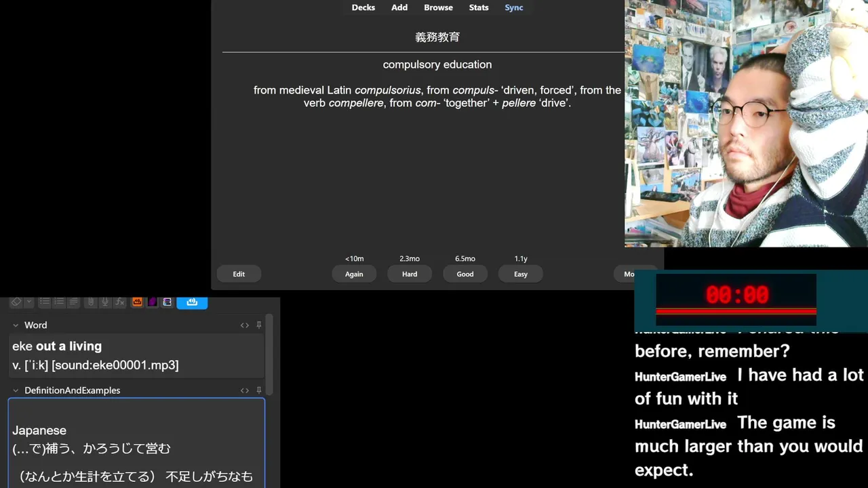This screenshot has height=488, width=868.
Task: Click the stacked layers add-on icon
Action: tap(167, 302)
